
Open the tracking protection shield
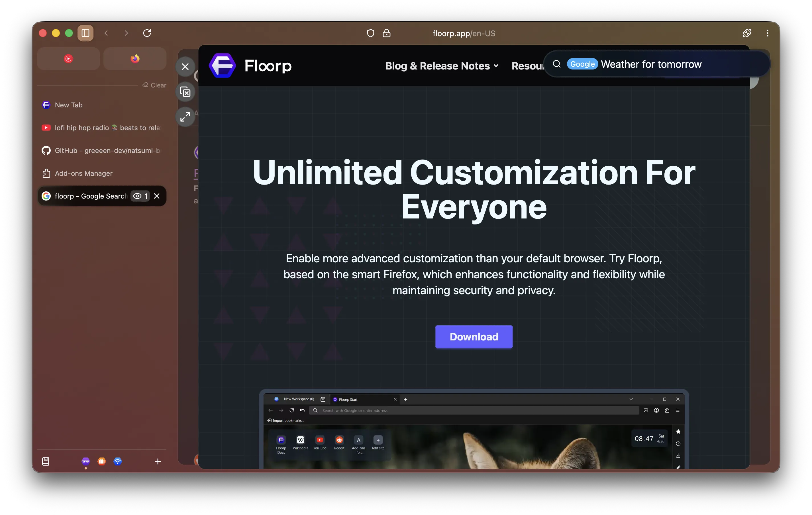point(371,33)
